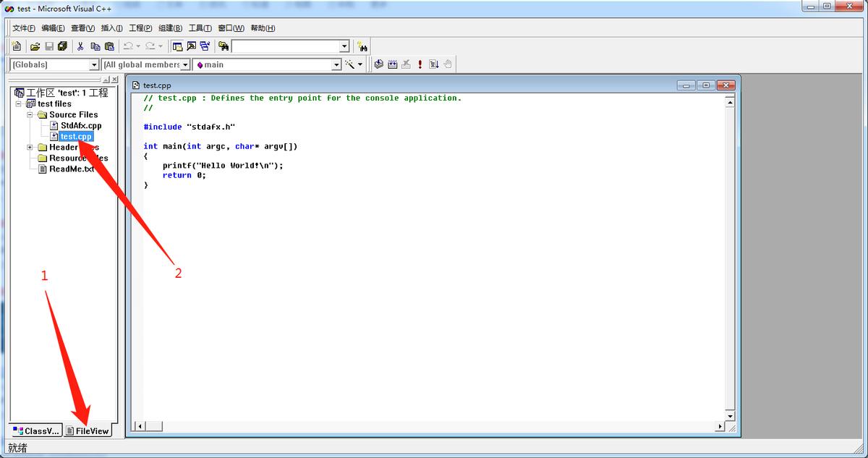Expand the Header Files folder

30,147
